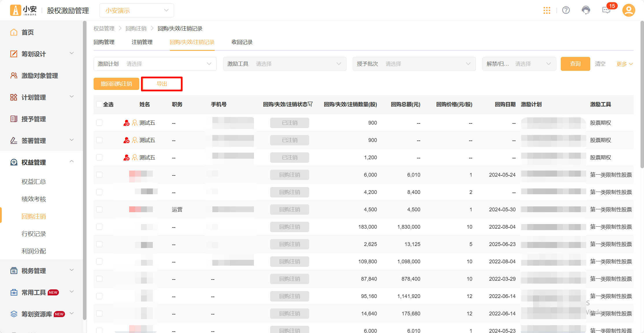The image size is (644, 333).
Task: Open the 小安演示 company dropdown
Action: coord(136,10)
